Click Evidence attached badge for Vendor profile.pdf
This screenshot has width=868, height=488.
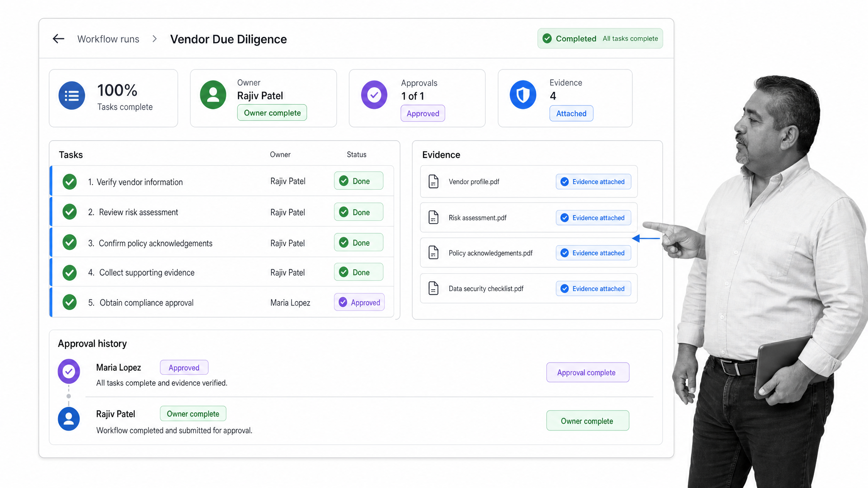pos(593,182)
